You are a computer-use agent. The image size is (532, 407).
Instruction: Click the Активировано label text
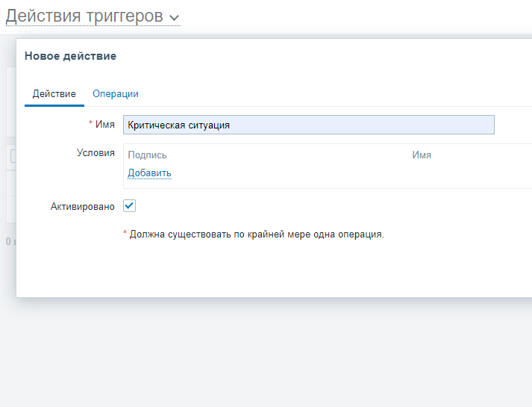point(81,207)
